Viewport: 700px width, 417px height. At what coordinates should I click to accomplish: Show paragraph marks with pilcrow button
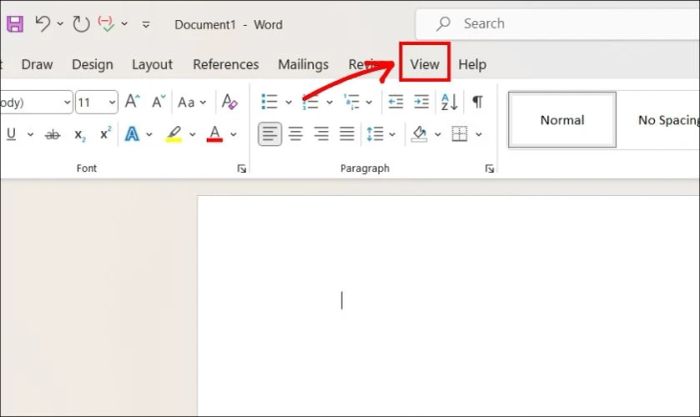tap(477, 102)
